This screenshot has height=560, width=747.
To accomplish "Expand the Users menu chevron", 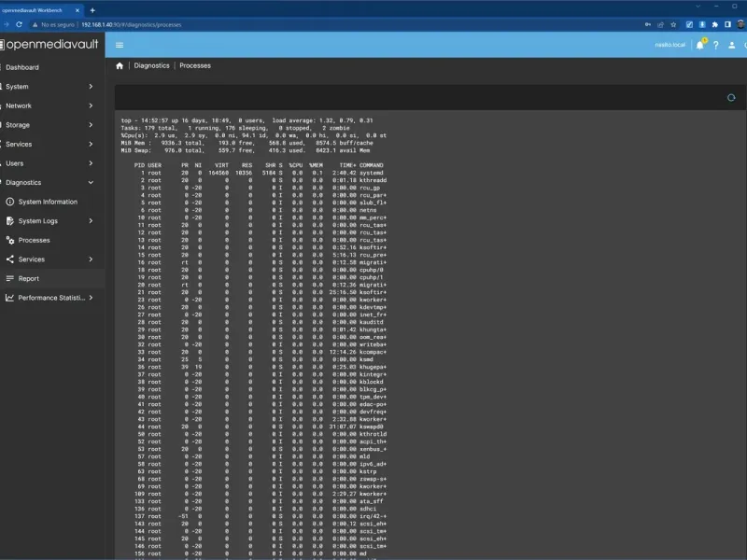I will pos(91,162).
